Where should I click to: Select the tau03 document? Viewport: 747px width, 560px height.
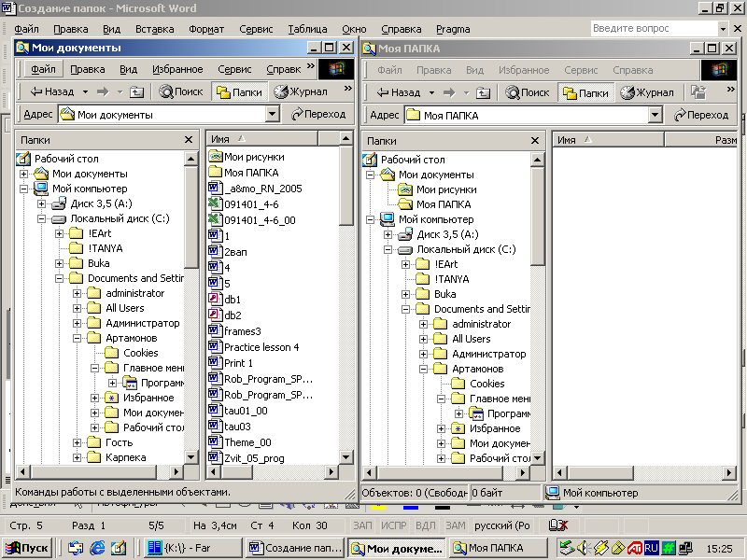coord(230,427)
